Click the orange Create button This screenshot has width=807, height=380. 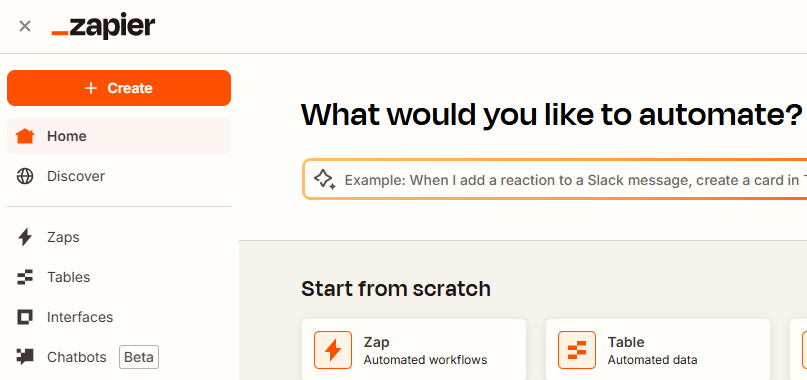(x=119, y=88)
